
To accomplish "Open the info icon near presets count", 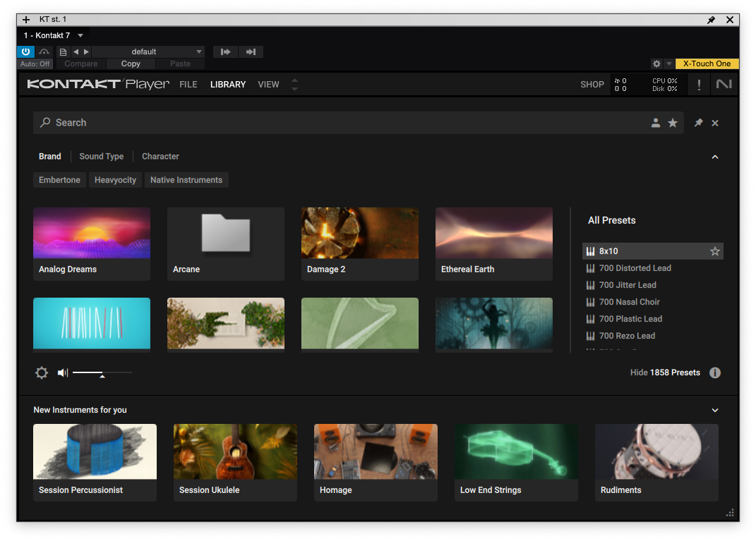I will (x=714, y=372).
